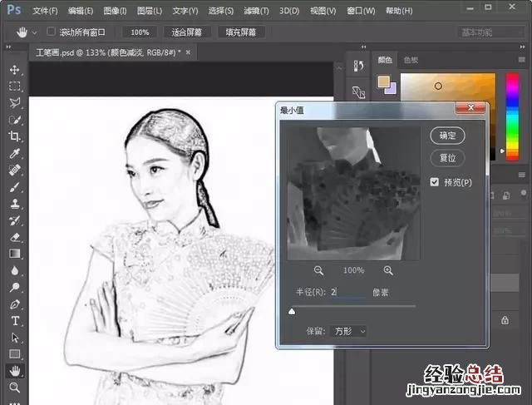
Task: Select the Rectangle shape tool
Action: (x=14, y=354)
